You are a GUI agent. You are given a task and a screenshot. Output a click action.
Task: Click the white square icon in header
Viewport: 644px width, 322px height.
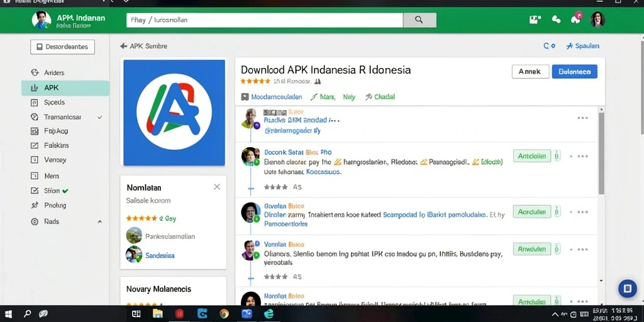click(x=535, y=19)
